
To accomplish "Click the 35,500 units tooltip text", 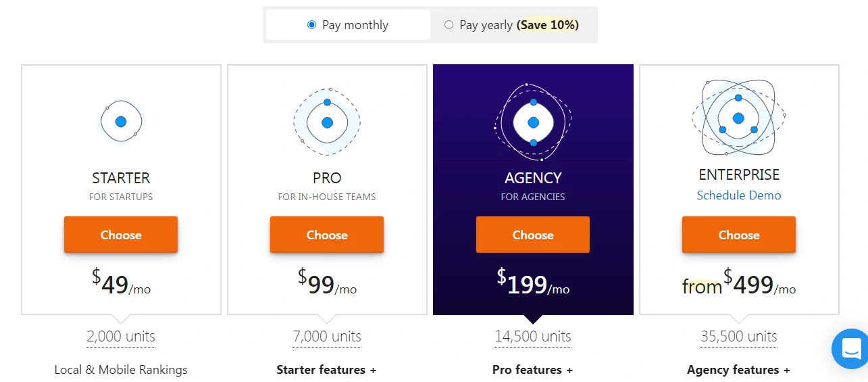I will 739,336.
